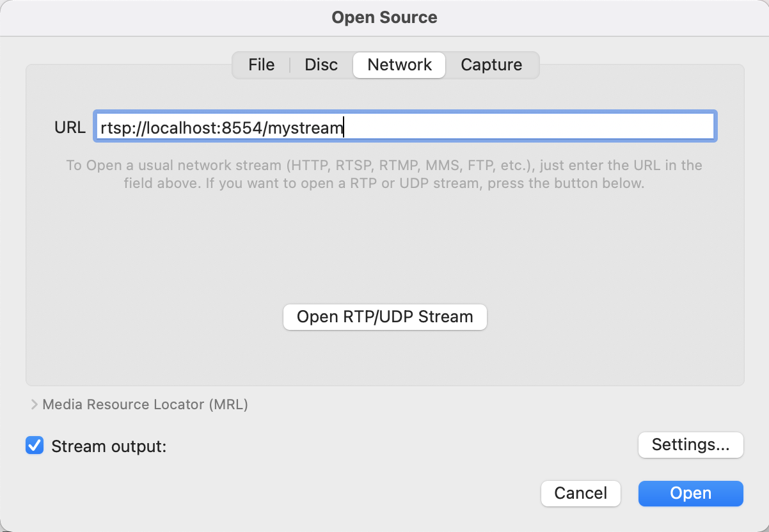
Task: Open the Disc tab
Action: coord(321,65)
